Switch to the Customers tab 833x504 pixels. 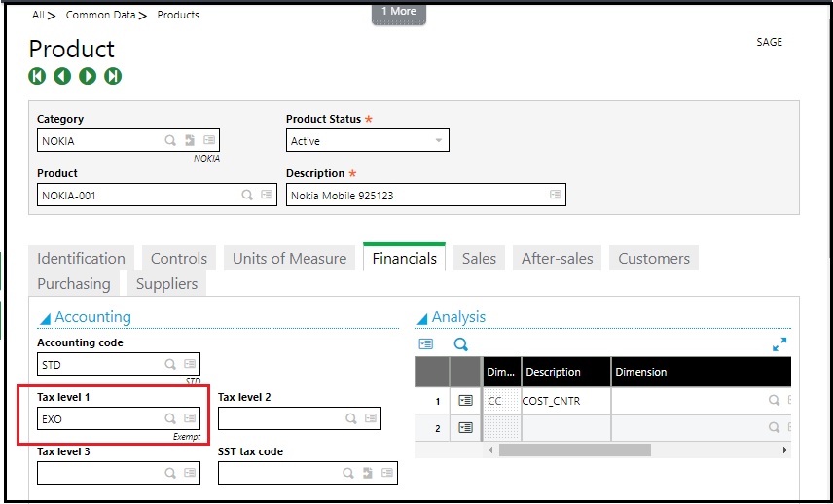[654, 258]
